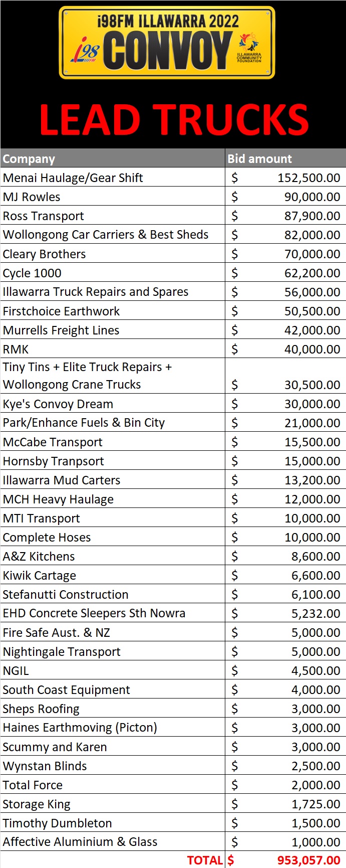This screenshot has width=346, height=868.
Task: Select the Cycle 1000 row
Action: click(173, 273)
